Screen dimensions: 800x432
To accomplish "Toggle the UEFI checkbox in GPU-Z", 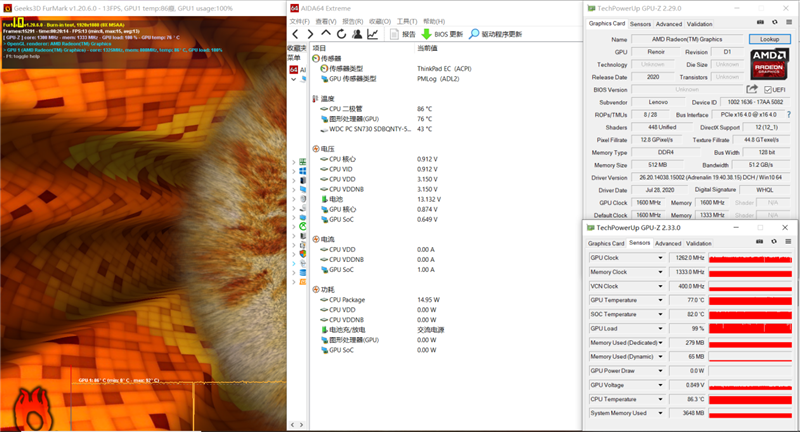I will 768,90.
